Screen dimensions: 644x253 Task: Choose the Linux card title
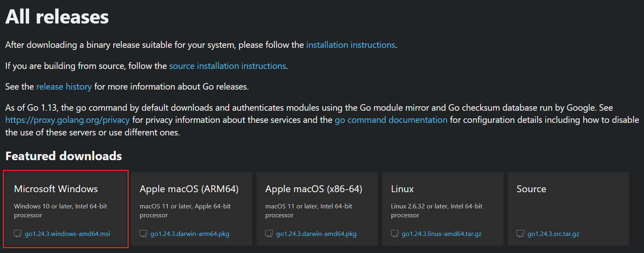tap(402, 189)
